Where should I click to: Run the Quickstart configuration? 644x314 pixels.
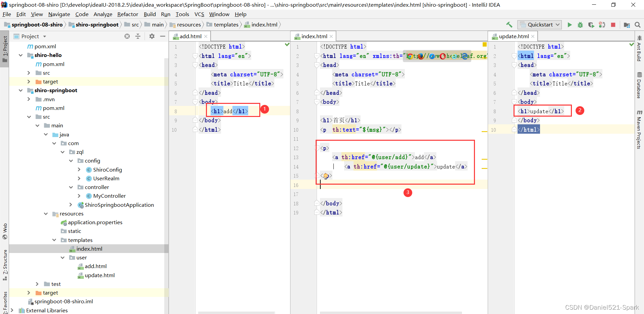570,24
